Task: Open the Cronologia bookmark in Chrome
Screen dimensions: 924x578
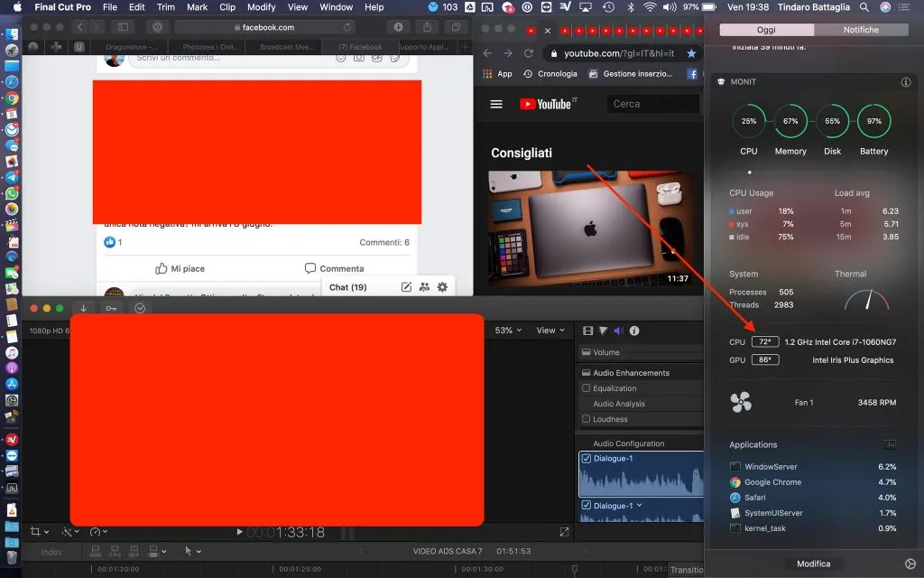Action: pyautogui.click(x=550, y=74)
